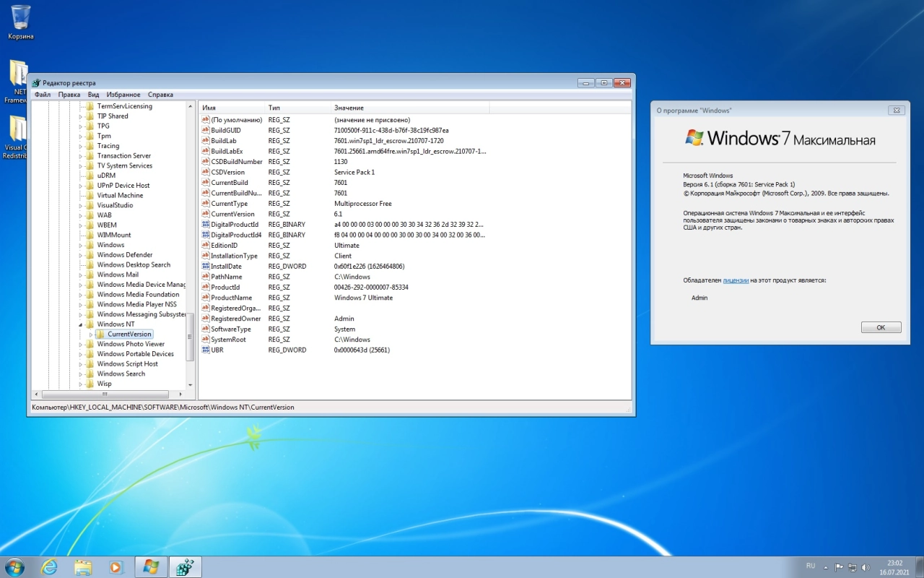The width and height of the screenshot is (924, 578).
Task: Click the volume icon in system tray
Action: pyautogui.click(x=866, y=567)
